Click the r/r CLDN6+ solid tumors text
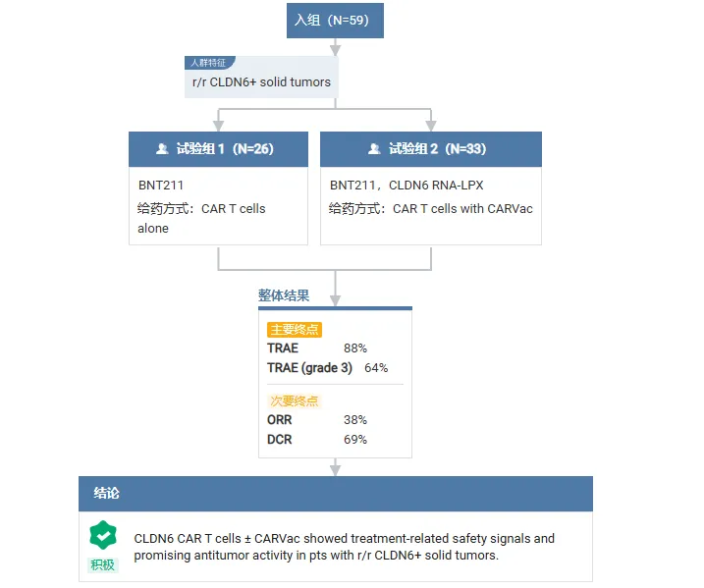 261,82
